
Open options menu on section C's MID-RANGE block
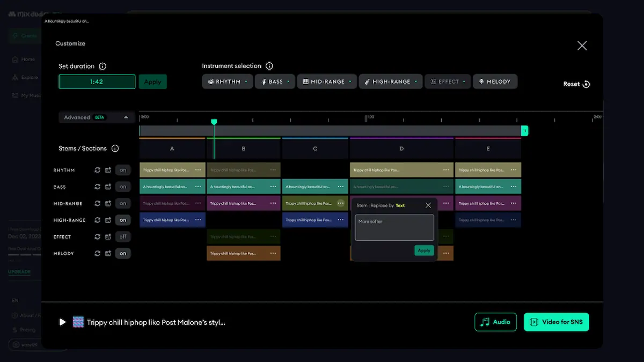(x=341, y=203)
